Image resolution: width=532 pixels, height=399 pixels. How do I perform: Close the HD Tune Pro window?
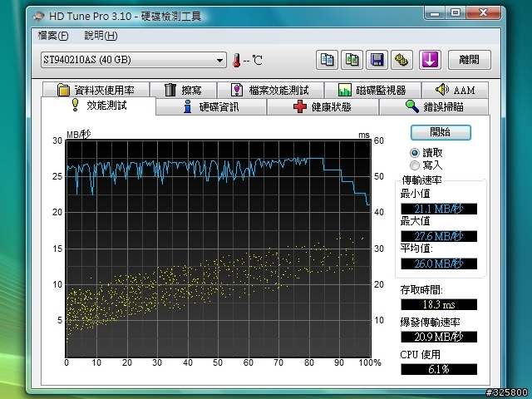coord(483,13)
